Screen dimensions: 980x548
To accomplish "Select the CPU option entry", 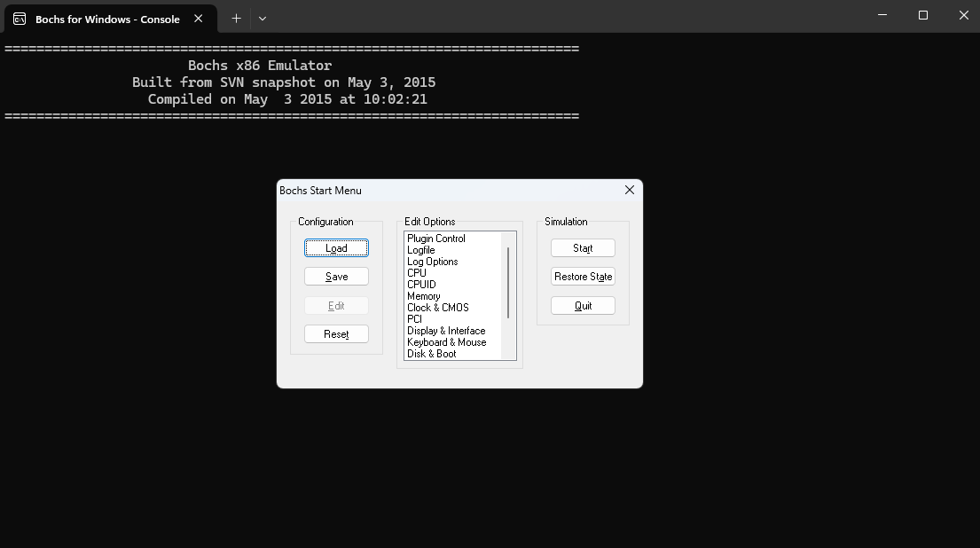I will tap(417, 273).
